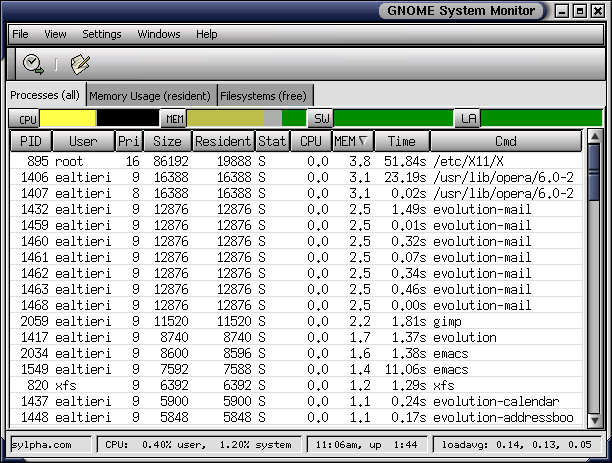Sort the list by User column
The image size is (612, 463).
[83, 142]
